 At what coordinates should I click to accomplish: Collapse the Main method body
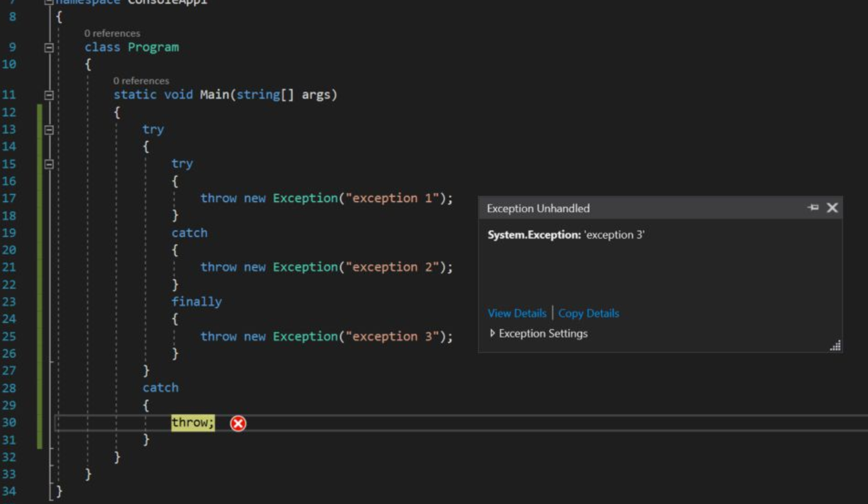point(51,94)
